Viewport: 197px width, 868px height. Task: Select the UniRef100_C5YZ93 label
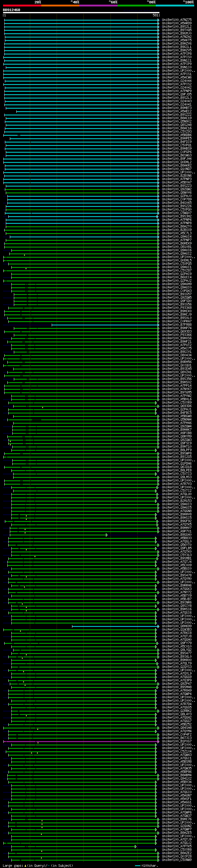(x=177, y=132)
